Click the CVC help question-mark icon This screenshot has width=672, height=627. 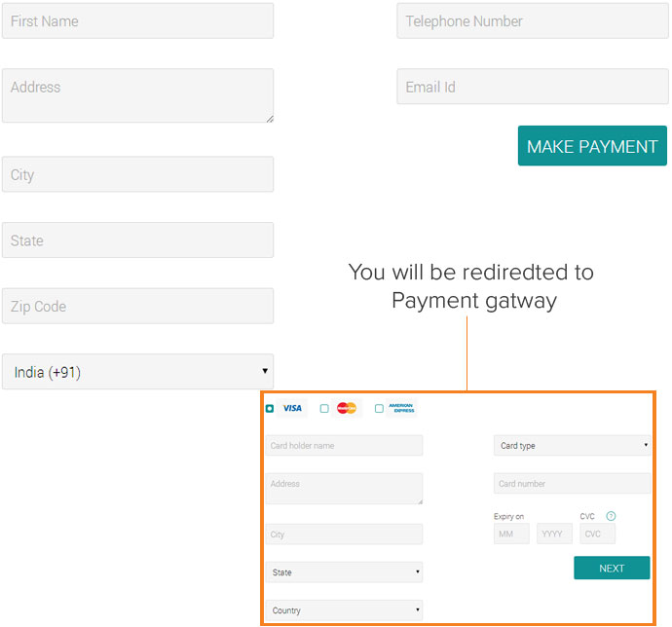point(611,516)
